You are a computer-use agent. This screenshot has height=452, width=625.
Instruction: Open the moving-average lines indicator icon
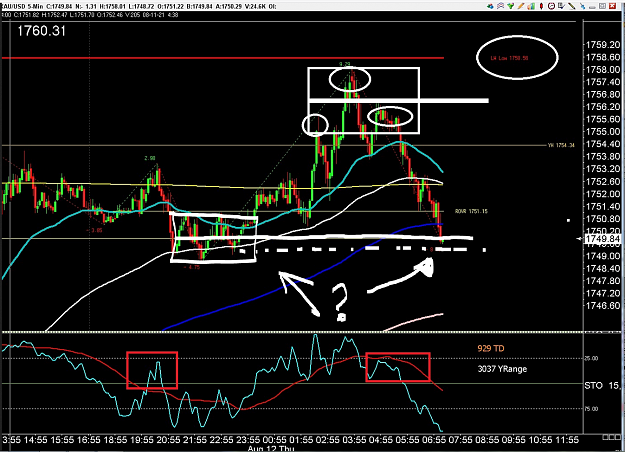(x=500, y=6)
